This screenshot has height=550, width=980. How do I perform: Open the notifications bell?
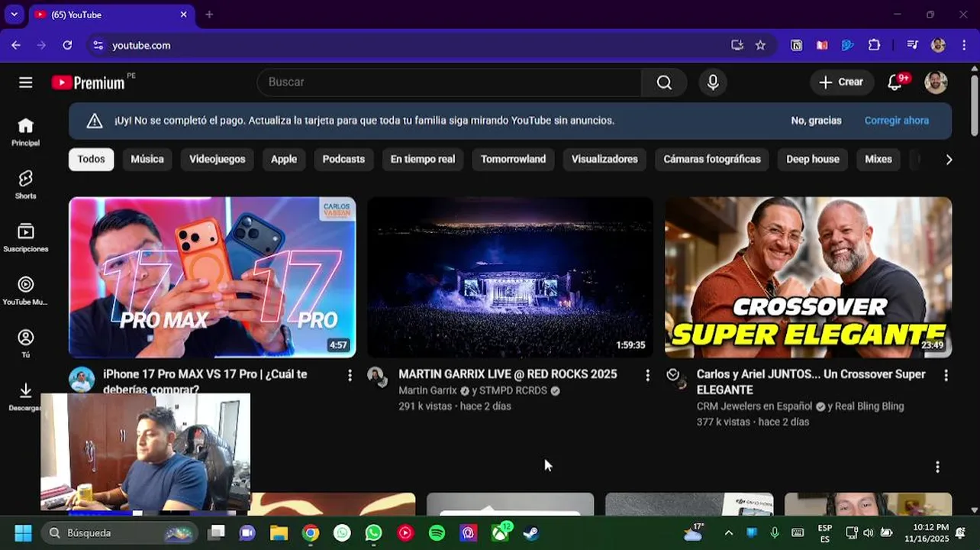click(x=895, y=82)
